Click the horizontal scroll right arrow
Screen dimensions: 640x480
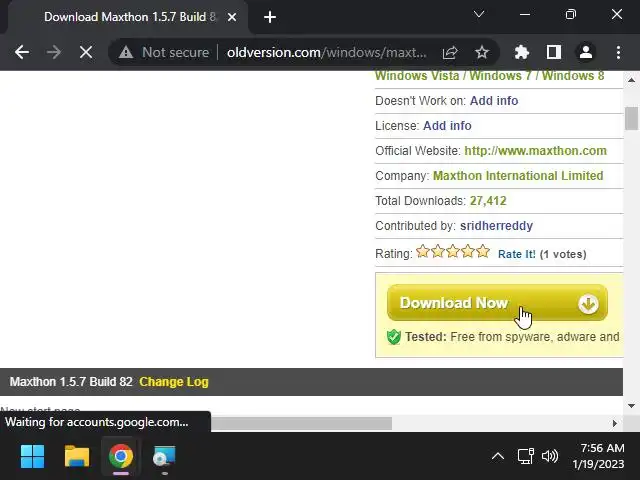(x=615, y=423)
